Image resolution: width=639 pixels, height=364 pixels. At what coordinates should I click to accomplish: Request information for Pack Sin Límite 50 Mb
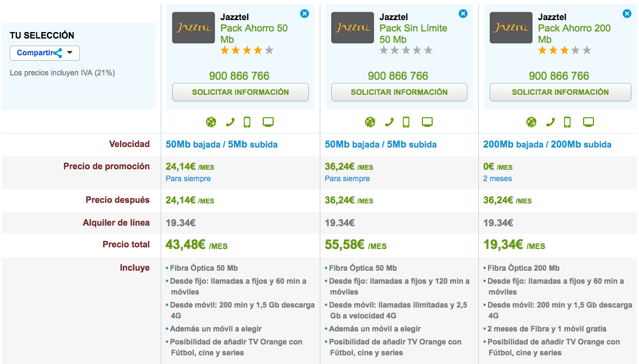point(399,92)
